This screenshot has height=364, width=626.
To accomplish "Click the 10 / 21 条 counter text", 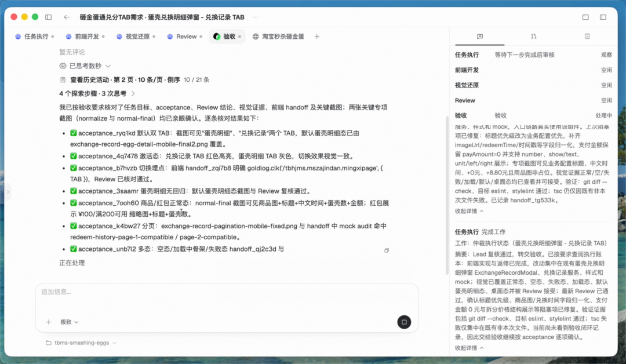I will click(196, 80).
